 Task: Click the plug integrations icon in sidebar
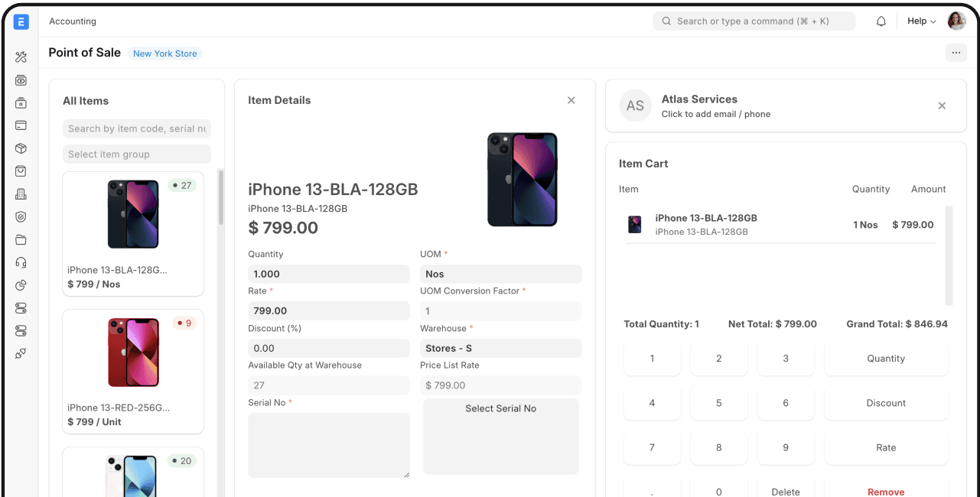[21, 353]
